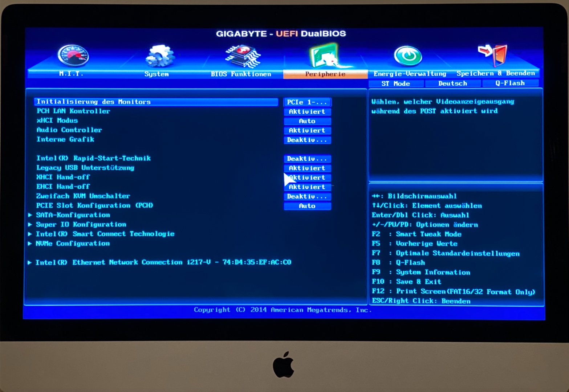The width and height of the screenshot is (569, 392).
Task: Open Intel(R) Smart Connect Technologie entry
Action: click(x=105, y=234)
